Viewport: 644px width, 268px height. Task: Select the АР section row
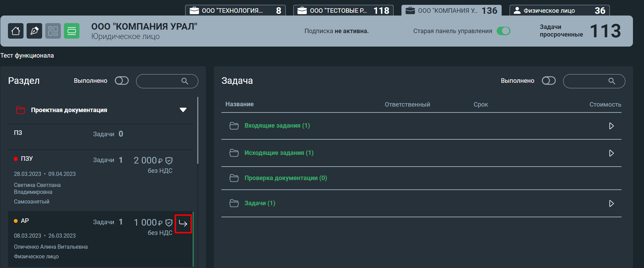click(x=101, y=239)
